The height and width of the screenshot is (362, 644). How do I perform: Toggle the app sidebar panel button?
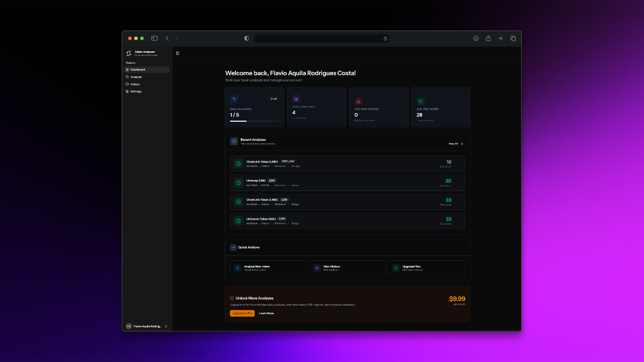pyautogui.click(x=178, y=53)
